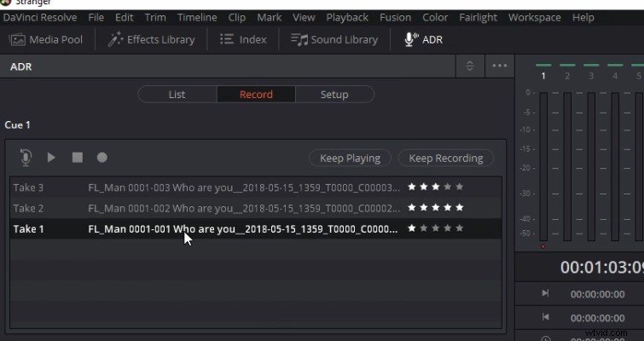Click the in-point marker icon
Screen dimensions: 644x341
(545, 293)
